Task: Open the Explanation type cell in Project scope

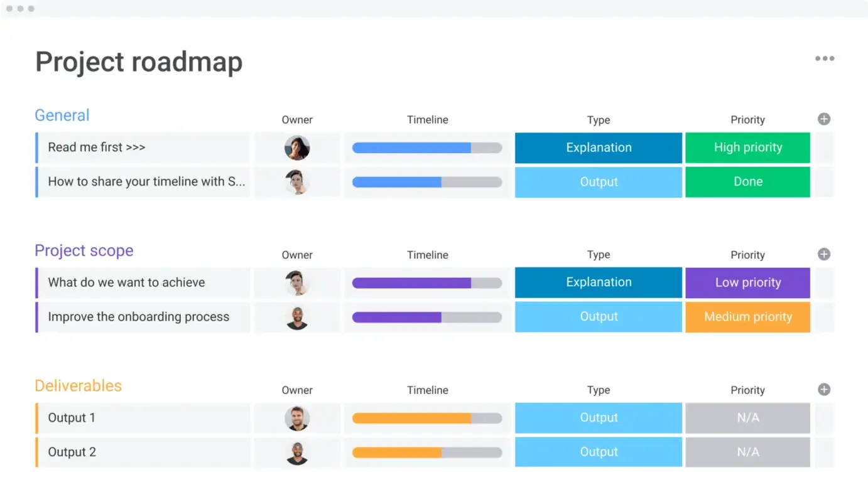Action: (598, 282)
